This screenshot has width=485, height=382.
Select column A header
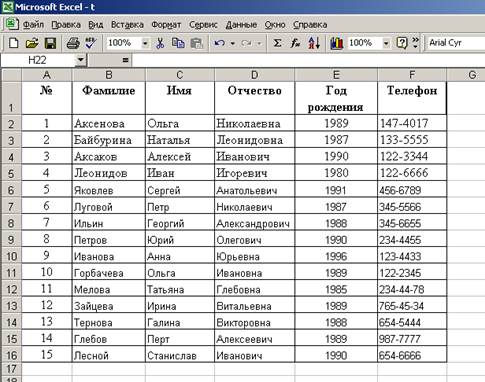[x=47, y=75]
